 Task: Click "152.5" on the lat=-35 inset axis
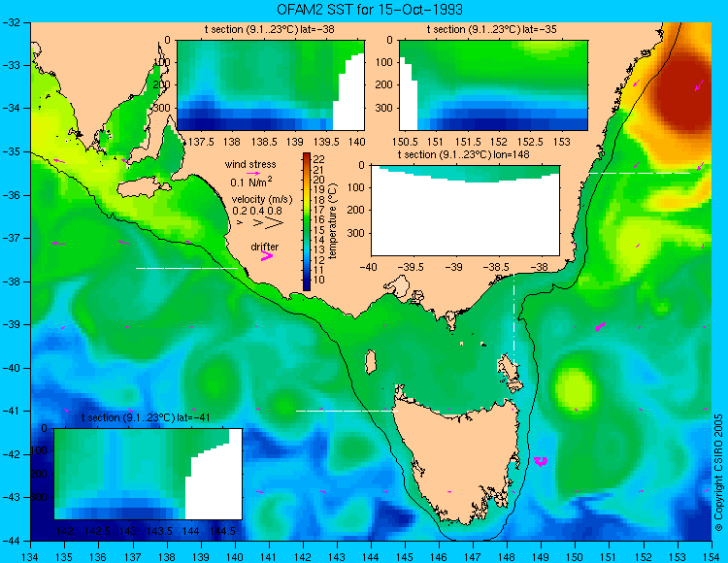tap(531, 142)
